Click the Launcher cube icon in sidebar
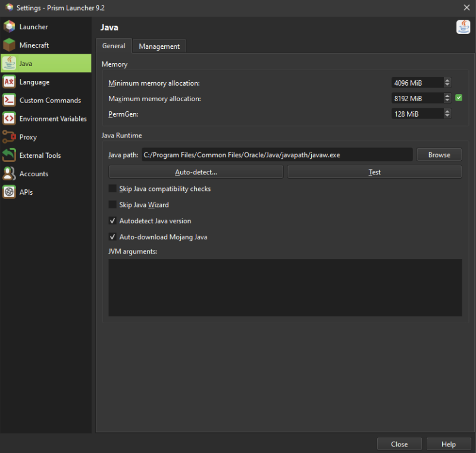476x453 pixels. (x=9, y=26)
